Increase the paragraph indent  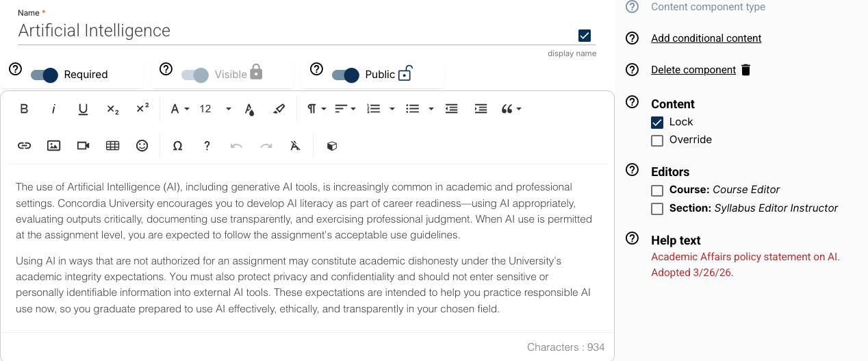(481, 109)
